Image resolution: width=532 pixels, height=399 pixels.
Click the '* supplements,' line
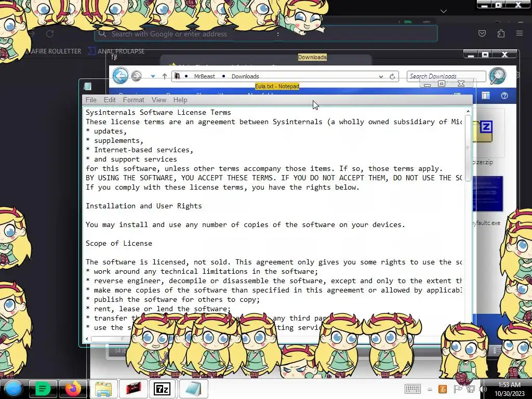115,140
